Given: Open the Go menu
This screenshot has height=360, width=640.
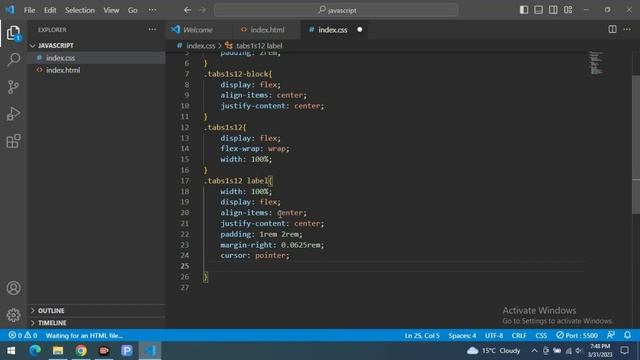Looking at the screenshot, I should tap(133, 10).
